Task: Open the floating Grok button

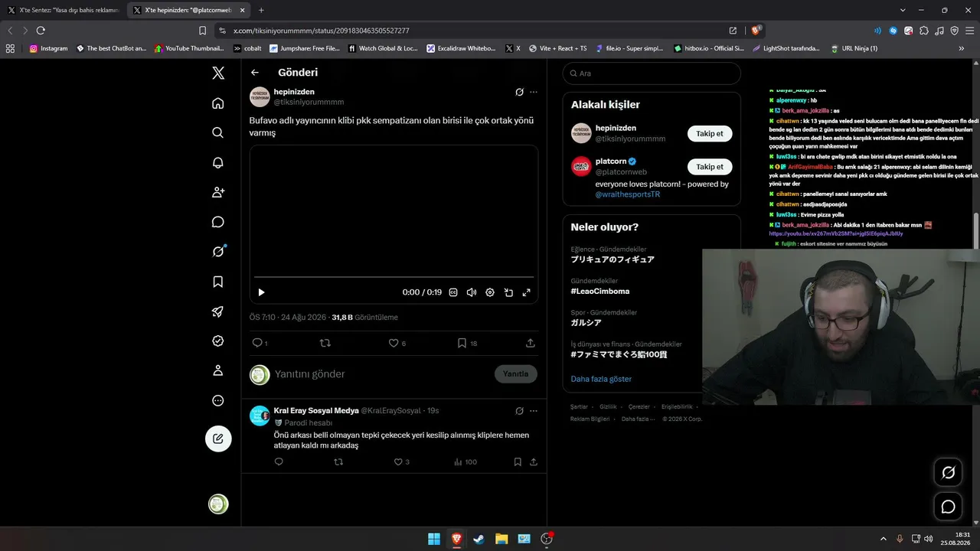Action: [948, 473]
